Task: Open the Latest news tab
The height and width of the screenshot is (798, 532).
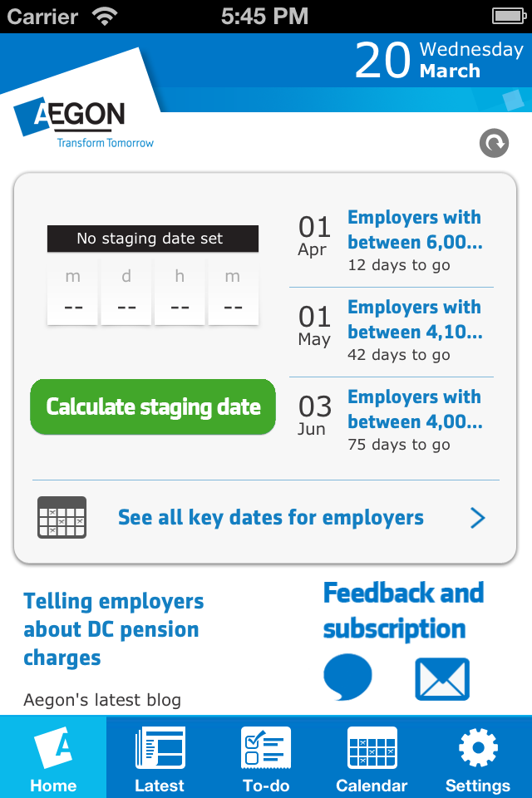Action: tap(160, 757)
